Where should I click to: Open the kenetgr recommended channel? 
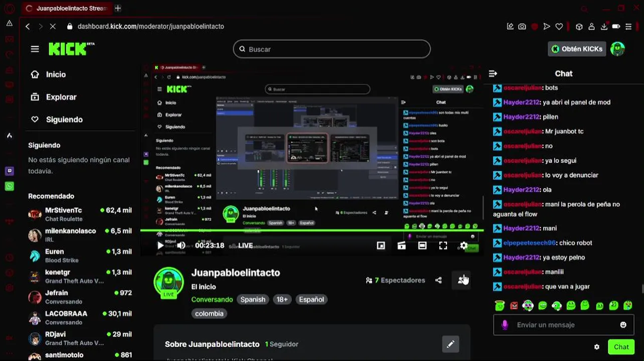pyautogui.click(x=80, y=276)
